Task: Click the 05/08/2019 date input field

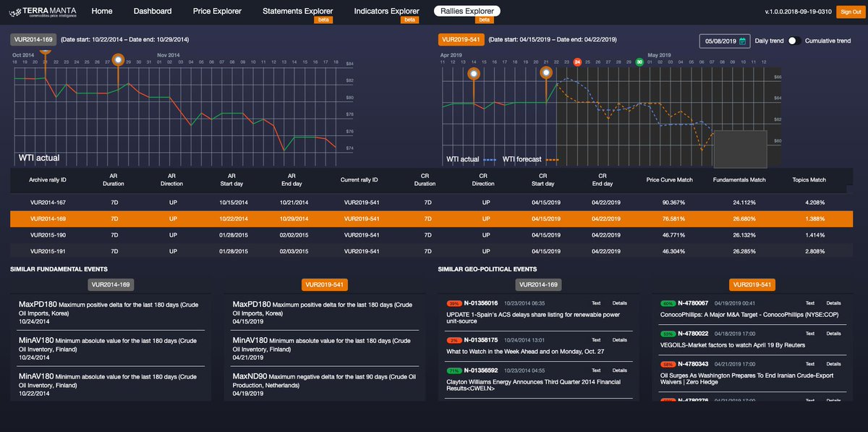Action: (x=719, y=41)
